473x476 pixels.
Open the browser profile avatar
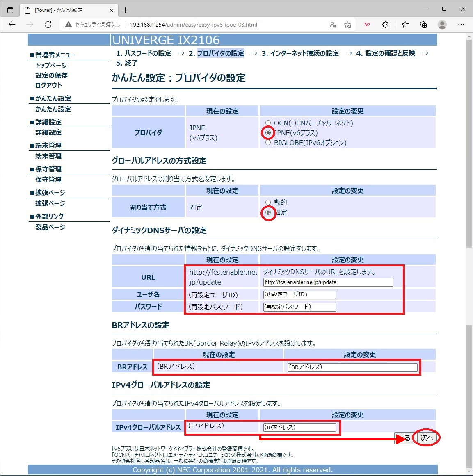tap(442, 25)
